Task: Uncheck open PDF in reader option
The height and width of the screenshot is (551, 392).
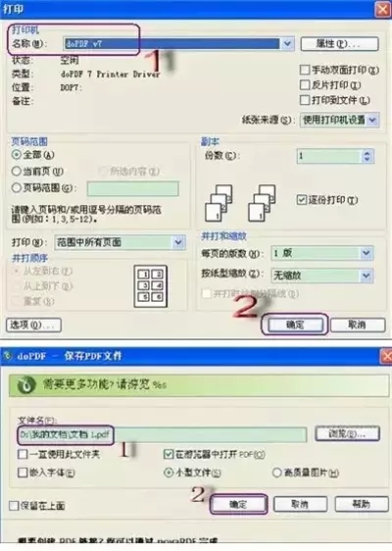Action: coord(169,454)
